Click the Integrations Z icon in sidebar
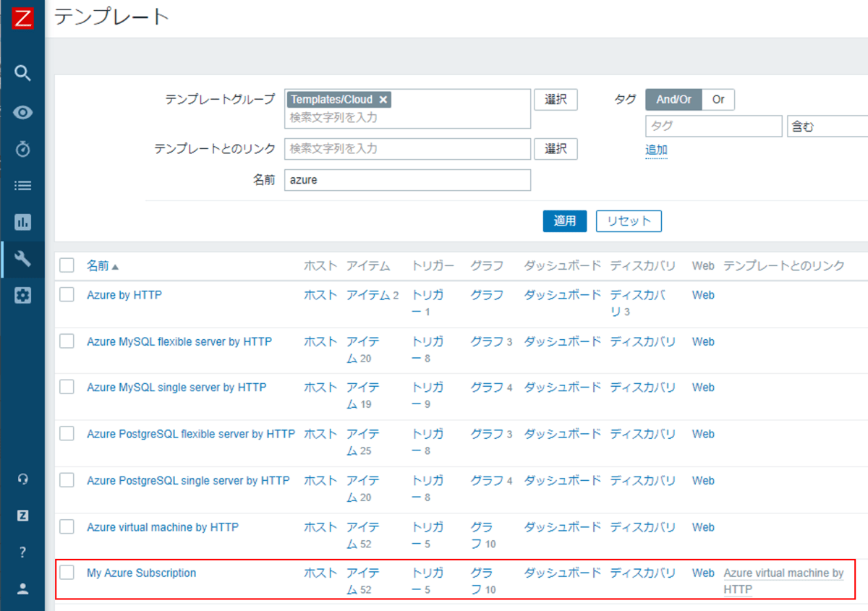 (x=22, y=516)
